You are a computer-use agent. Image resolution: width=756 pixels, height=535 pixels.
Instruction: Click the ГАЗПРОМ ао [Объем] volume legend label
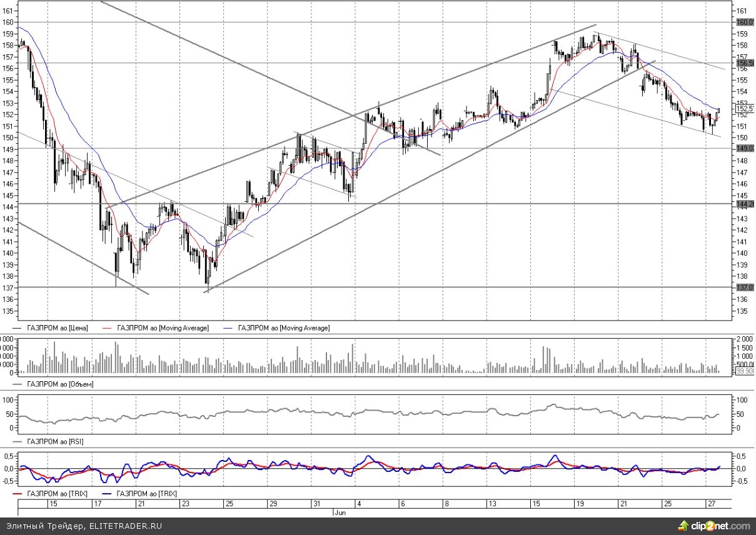[60, 384]
